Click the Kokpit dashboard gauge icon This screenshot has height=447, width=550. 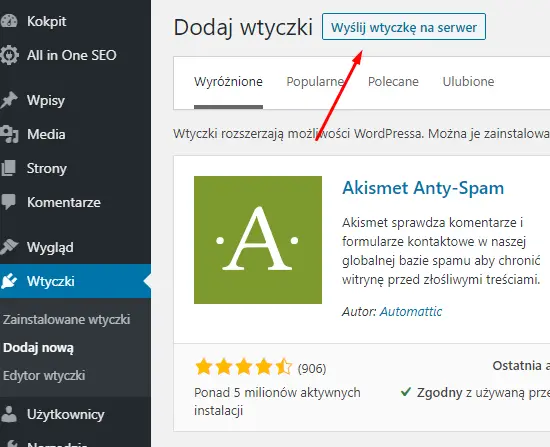(x=8, y=21)
